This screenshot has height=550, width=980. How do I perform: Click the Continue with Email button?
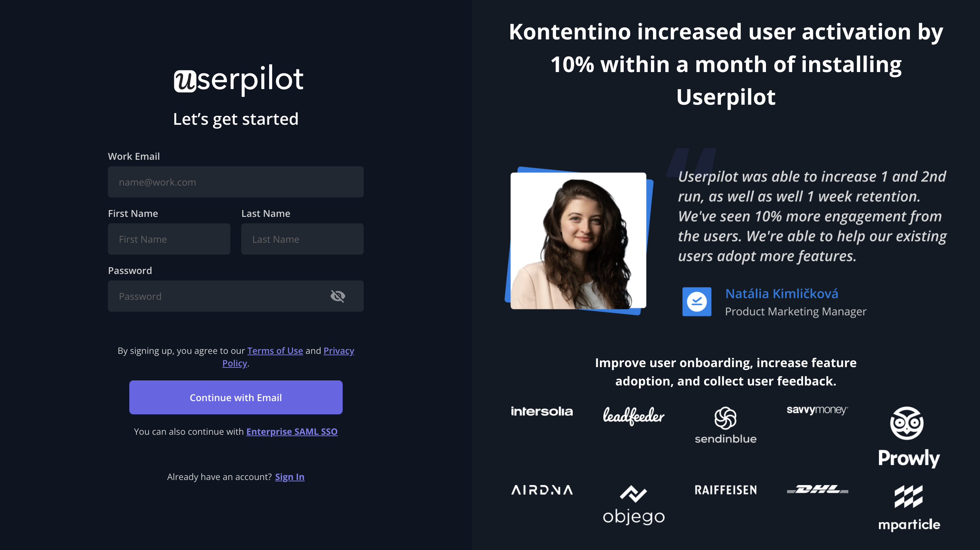pos(235,397)
